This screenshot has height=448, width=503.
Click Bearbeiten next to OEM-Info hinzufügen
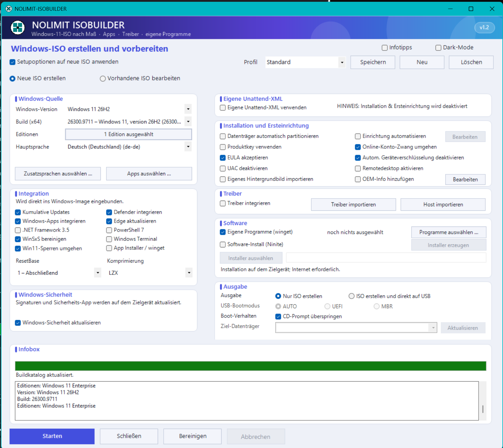pos(465,179)
